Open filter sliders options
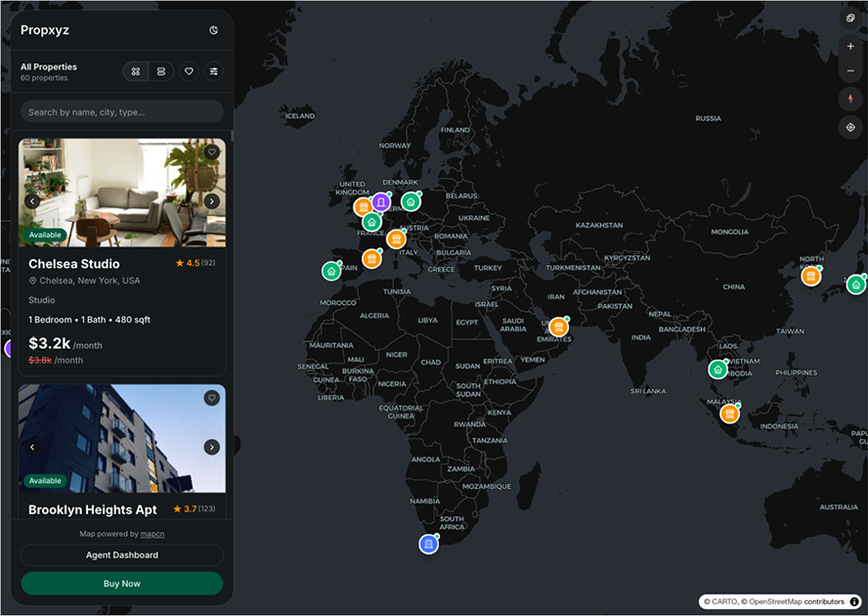 click(x=214, y=71)
